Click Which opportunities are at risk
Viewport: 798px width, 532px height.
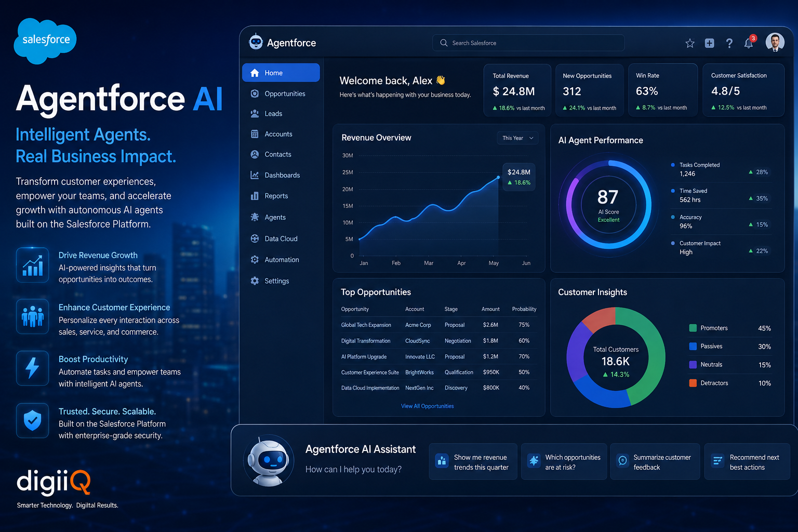coord(564,461)
